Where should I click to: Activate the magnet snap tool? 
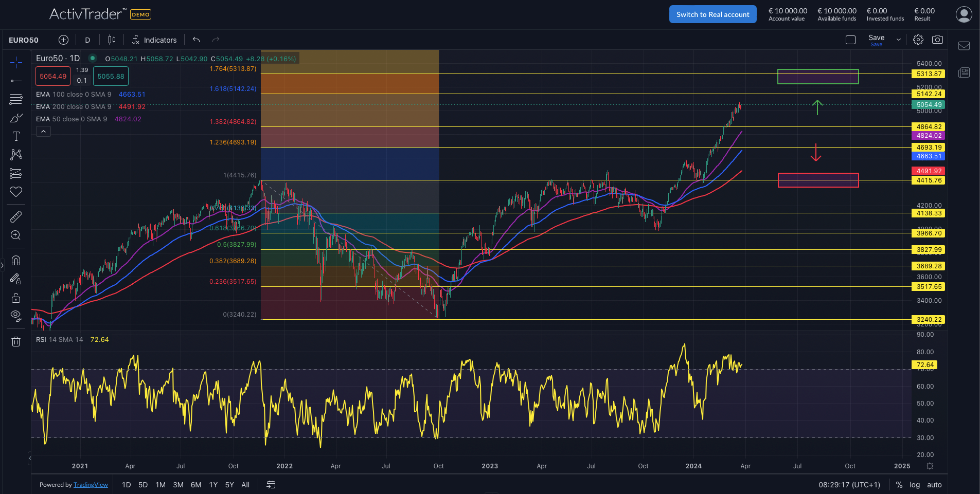click(x=15, y=260)
